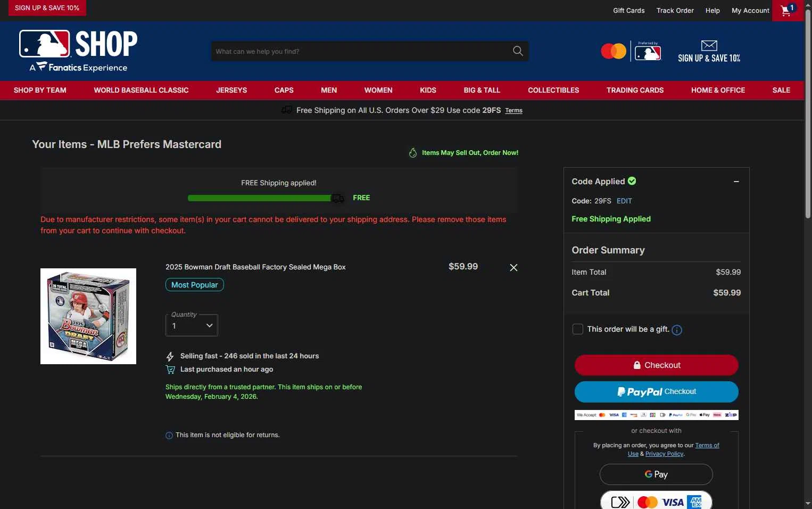Click 'Selling fast - 246 sold' text
812x509 pixels.
(250, 356)
